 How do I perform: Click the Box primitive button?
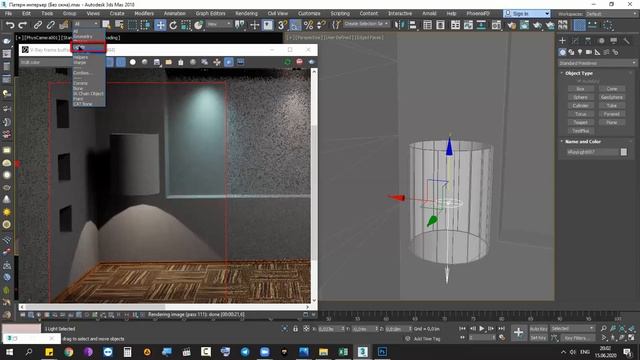(x=580, y=89)
